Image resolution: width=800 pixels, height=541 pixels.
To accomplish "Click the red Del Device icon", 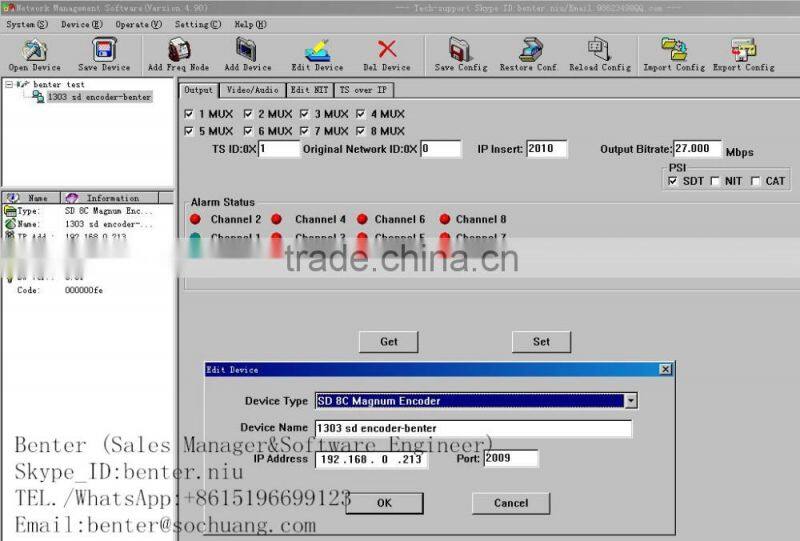I will pos(387,50).
